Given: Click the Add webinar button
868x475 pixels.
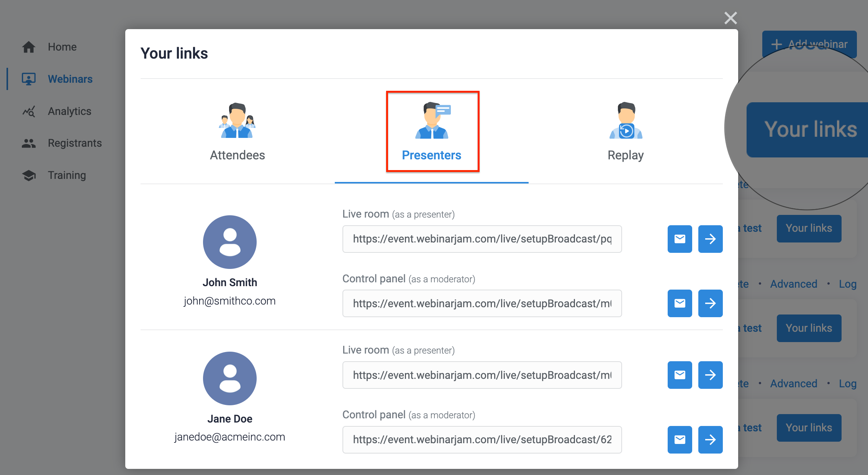Looking at the screenshot, I should coord(809,44).
